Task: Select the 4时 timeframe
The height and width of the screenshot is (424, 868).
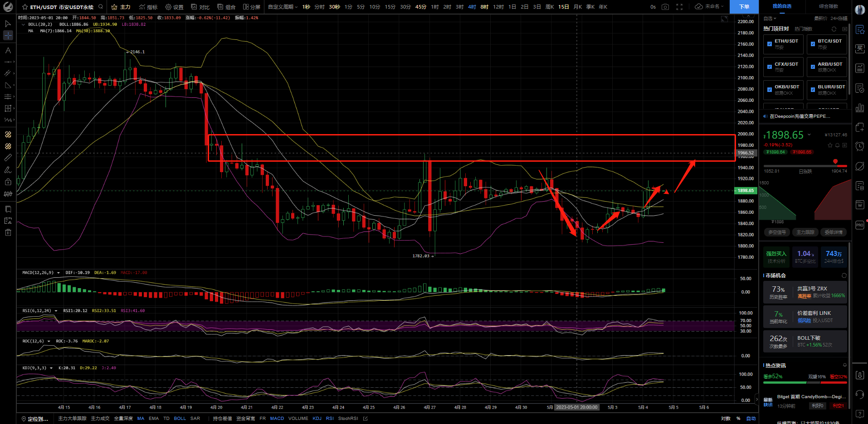Action: click(x=472, y=7)
